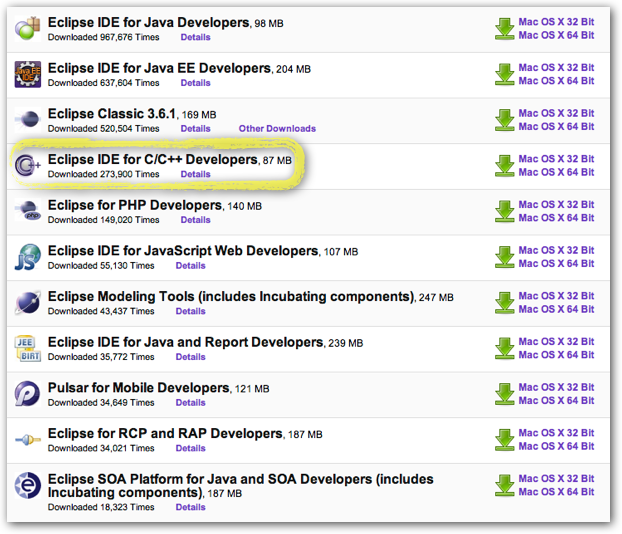Open Details for Eclipse for PHP Developers
This screenshot has width=622, height=534.
[196, 220]
